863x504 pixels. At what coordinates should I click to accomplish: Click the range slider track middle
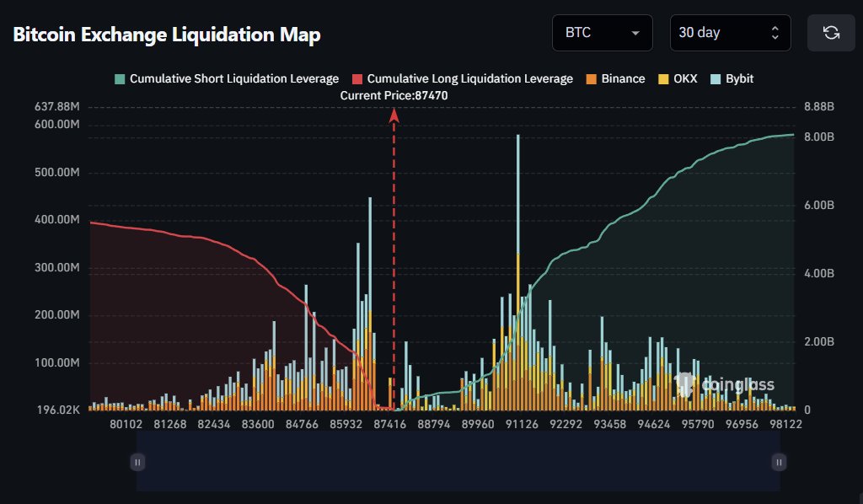tap(458, 462)
